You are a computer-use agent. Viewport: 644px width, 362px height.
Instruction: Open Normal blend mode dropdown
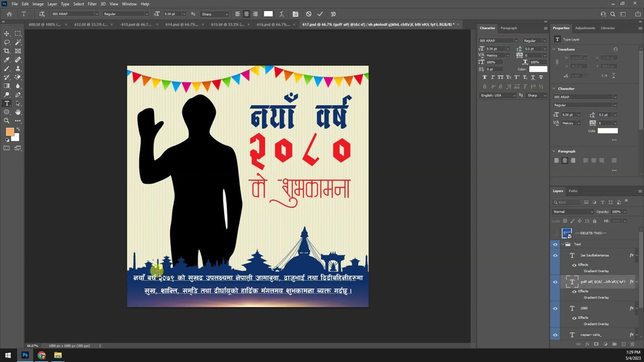[573, 212]
